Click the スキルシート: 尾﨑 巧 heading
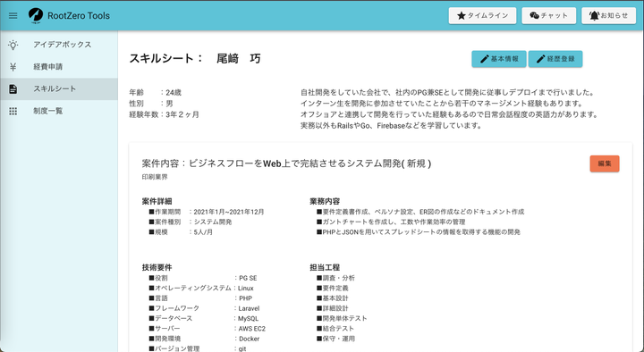The height and width of the screenshot is (352, 644). click(x=195, y=59)
